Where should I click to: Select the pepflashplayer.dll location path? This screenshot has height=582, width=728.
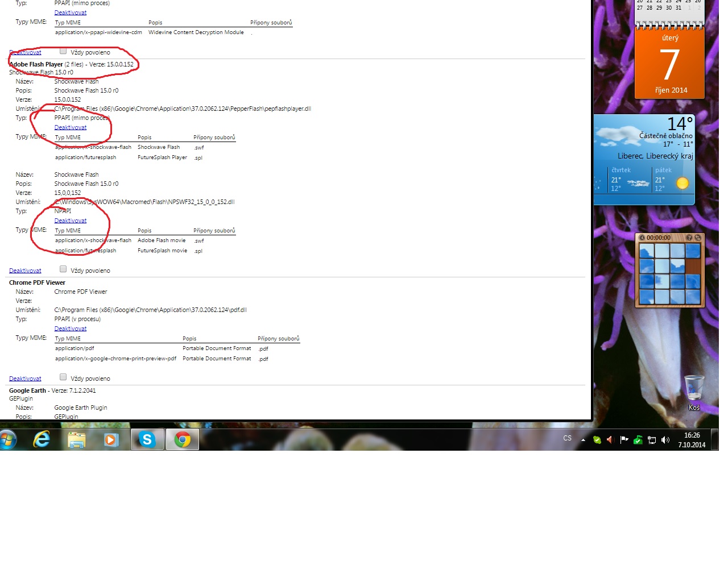coord(183,109)
